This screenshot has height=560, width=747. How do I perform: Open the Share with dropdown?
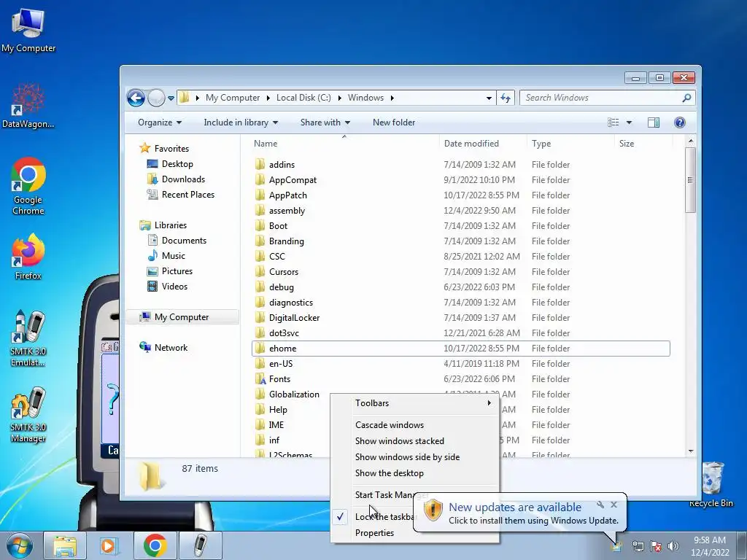325,122
